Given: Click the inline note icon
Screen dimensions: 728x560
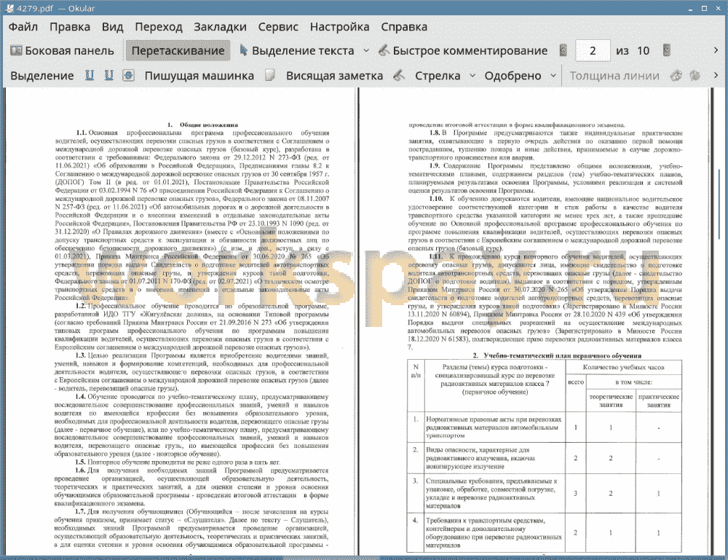Looking at the screenshot, I should tap(270, 76).
